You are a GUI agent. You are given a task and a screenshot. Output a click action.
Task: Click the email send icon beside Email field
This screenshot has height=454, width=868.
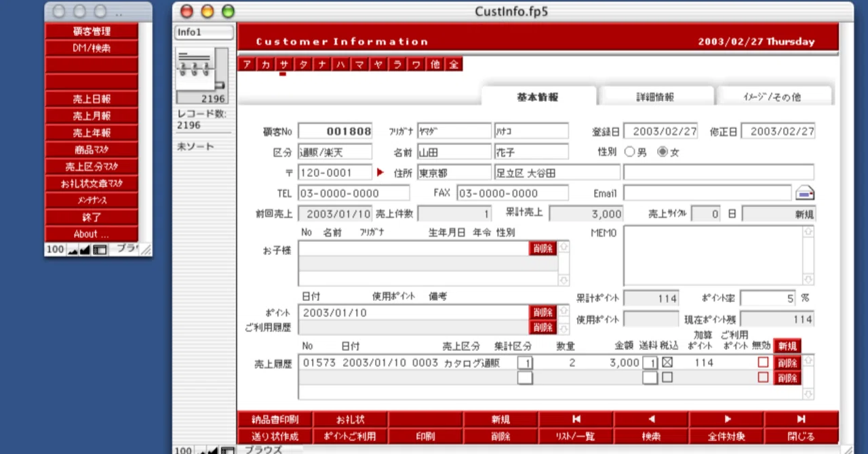tap(805, 193)
